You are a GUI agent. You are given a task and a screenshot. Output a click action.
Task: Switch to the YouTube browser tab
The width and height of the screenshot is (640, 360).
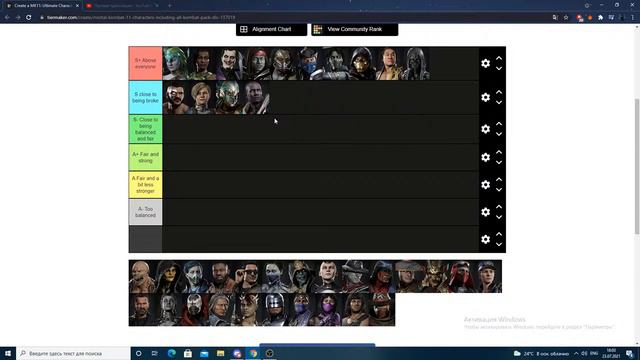(x=122, y=6)
